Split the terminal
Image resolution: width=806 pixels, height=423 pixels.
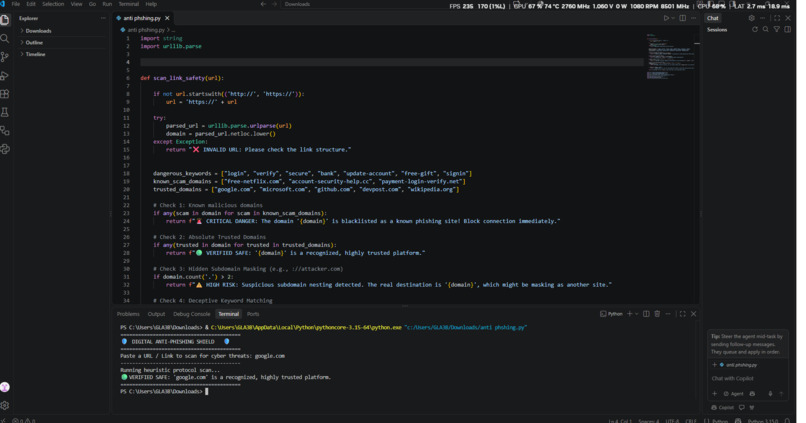pos(646,314)
